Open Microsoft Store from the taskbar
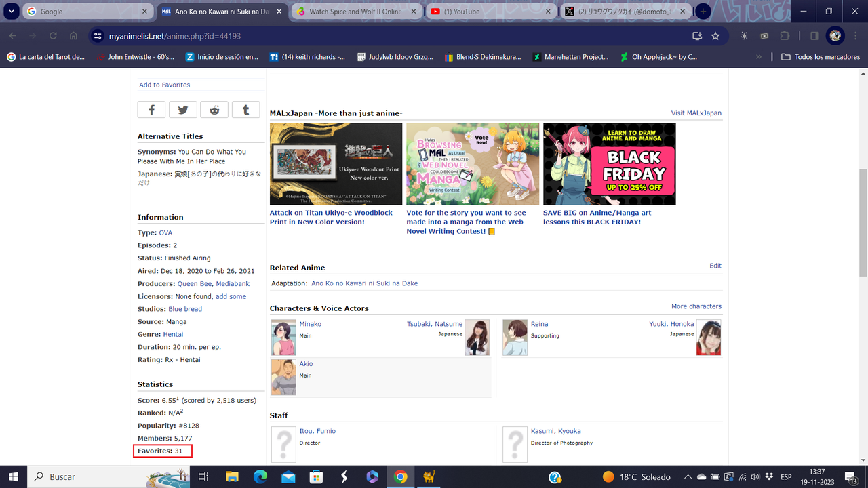 [x=316, y=476]
